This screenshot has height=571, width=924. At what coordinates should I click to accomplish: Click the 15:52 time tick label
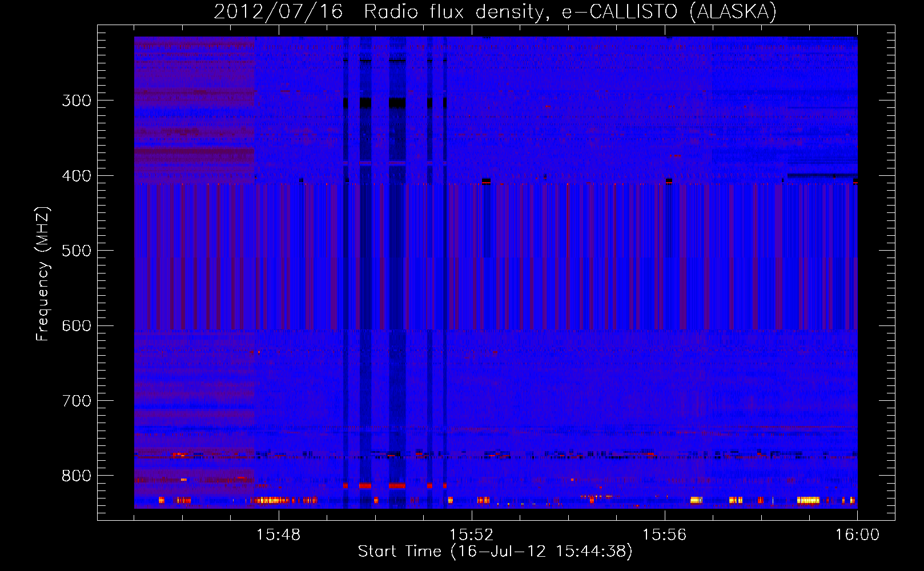(471, 534)
